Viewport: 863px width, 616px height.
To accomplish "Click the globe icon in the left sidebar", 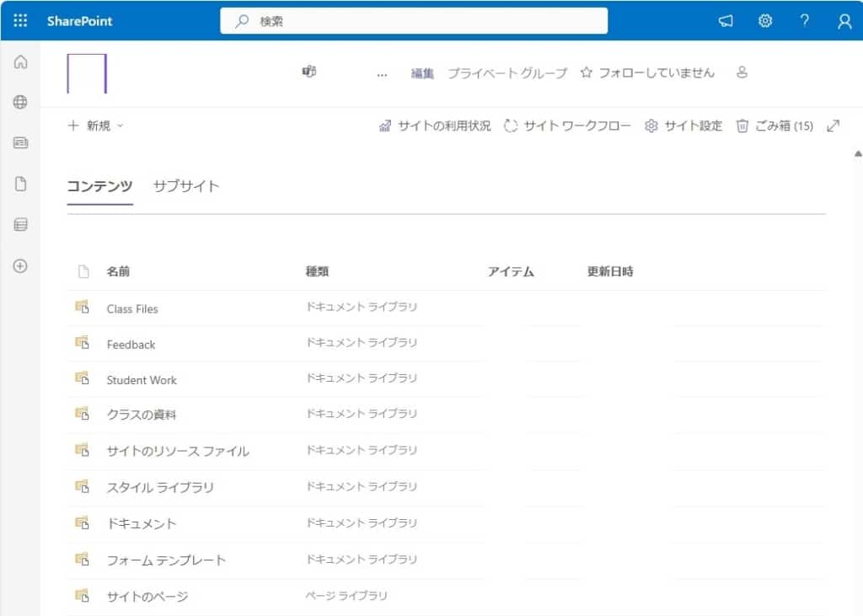I will point(21,102).
